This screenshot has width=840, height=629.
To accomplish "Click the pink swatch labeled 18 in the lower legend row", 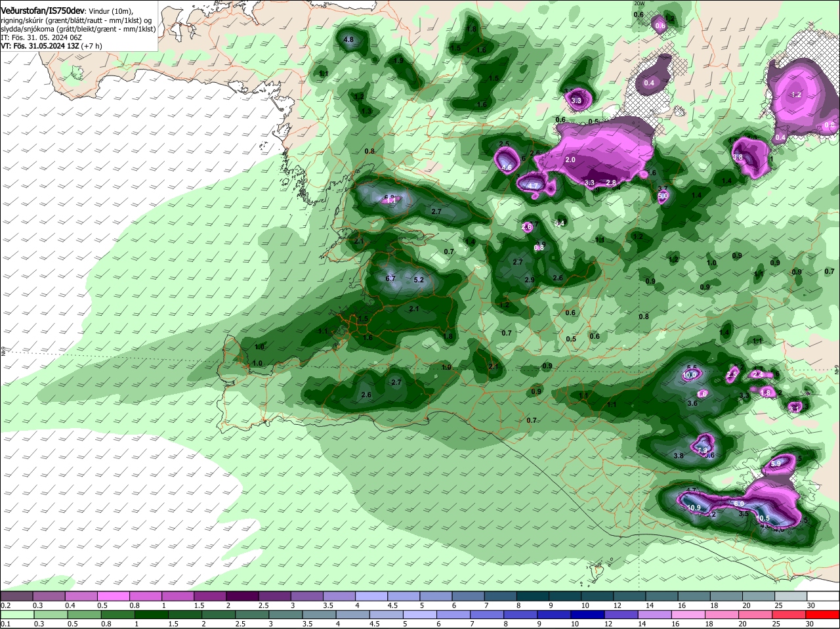I will tap(722, 614).
